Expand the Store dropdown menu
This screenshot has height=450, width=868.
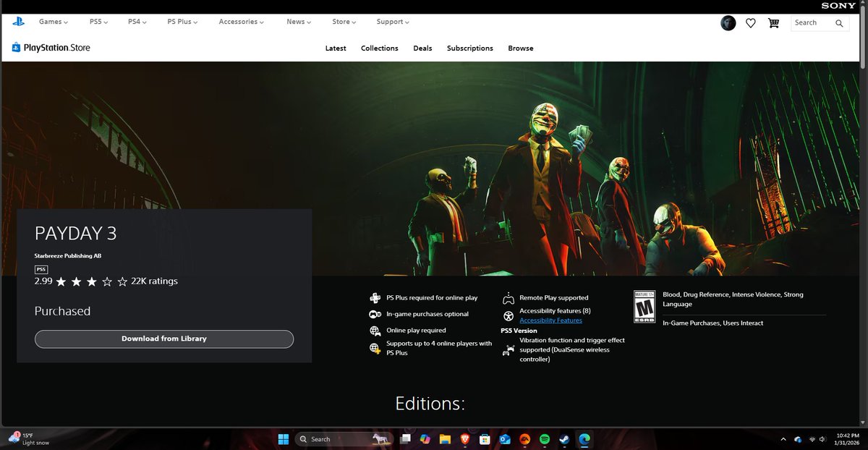344,22
